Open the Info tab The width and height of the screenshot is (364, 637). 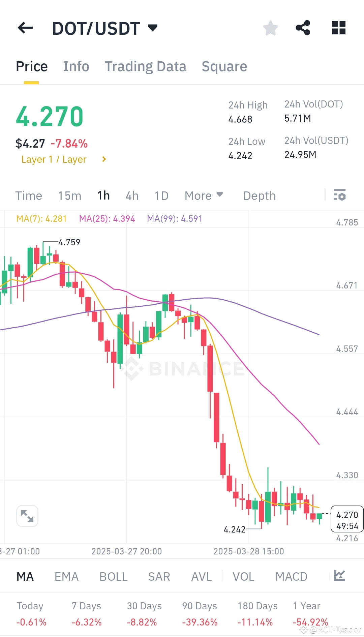pyautogui.click(x=76, y=66)
